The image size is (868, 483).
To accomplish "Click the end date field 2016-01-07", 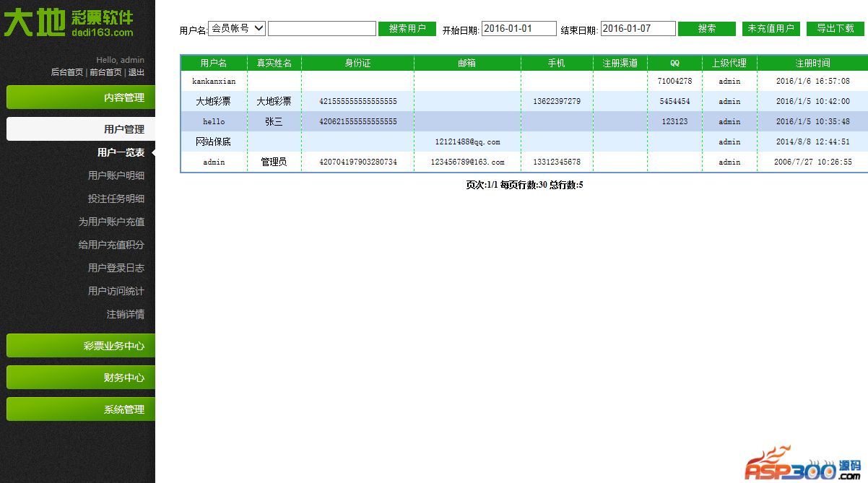I will coord(638,29).
